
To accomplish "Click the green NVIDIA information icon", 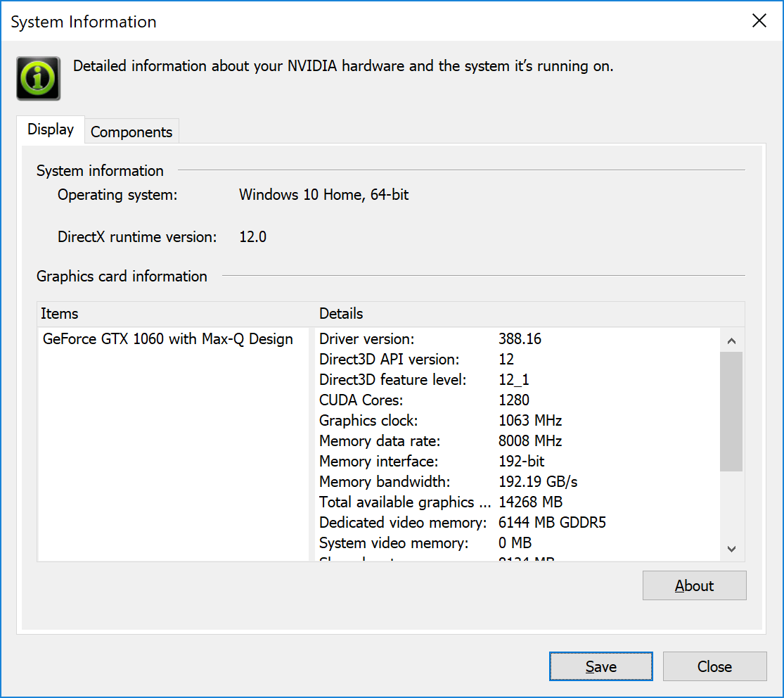I will 39,79.
